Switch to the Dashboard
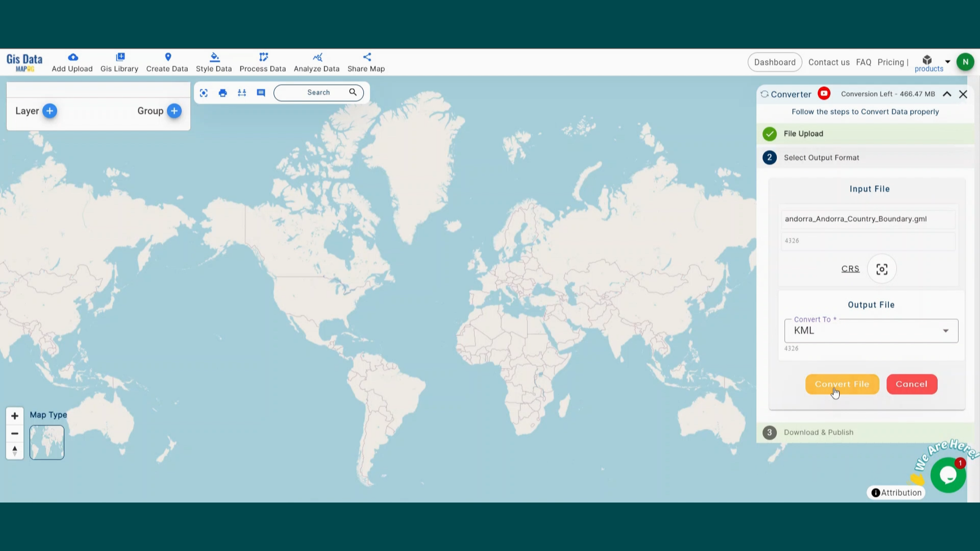 [775, 62]
